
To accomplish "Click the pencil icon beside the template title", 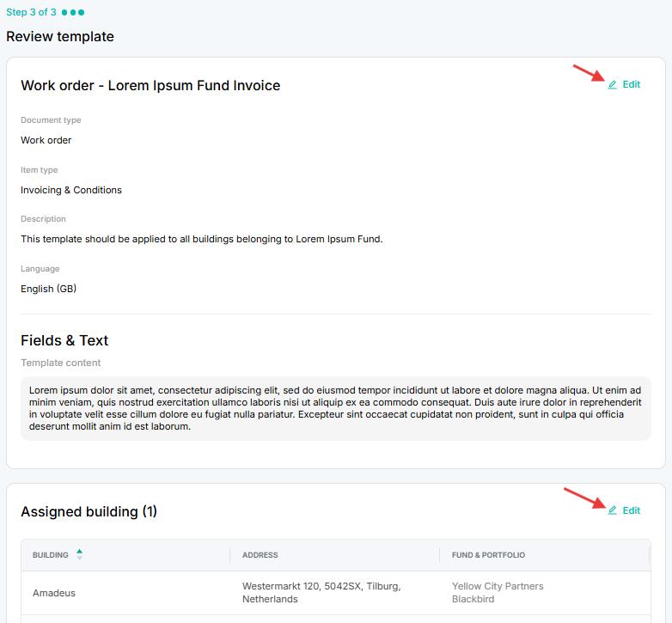I will coord(613,85).
